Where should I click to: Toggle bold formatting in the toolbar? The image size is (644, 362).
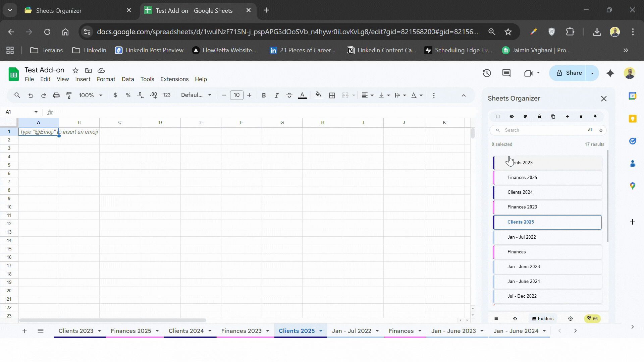pyautogui.click(x=264, y=95)
